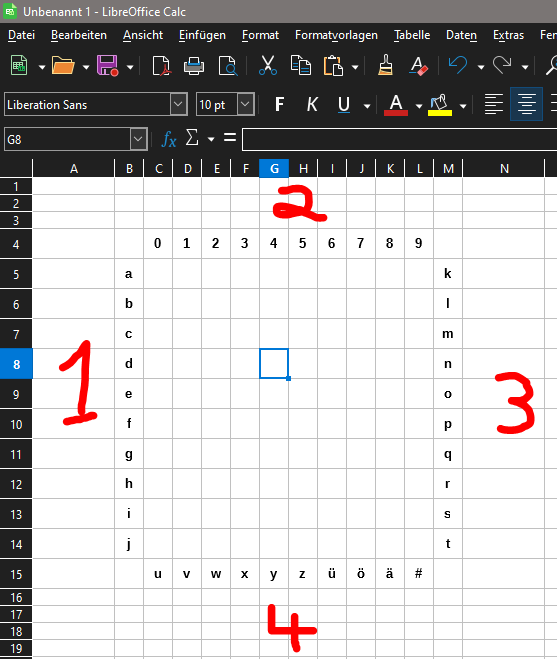
Task: Click the Open folder icon
Action: coord(63,66)
